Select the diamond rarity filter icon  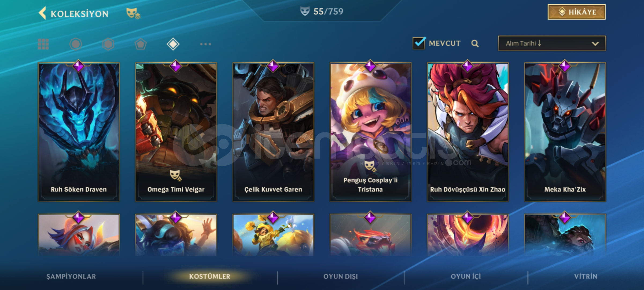[x=173, y=44]
